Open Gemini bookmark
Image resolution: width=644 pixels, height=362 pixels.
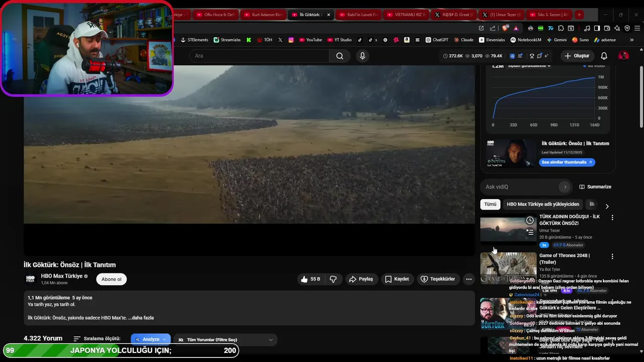click(556, 40)
